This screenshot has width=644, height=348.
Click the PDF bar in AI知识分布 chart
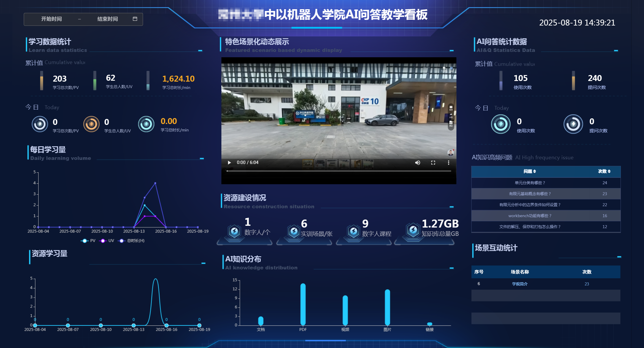pos(303,304)
